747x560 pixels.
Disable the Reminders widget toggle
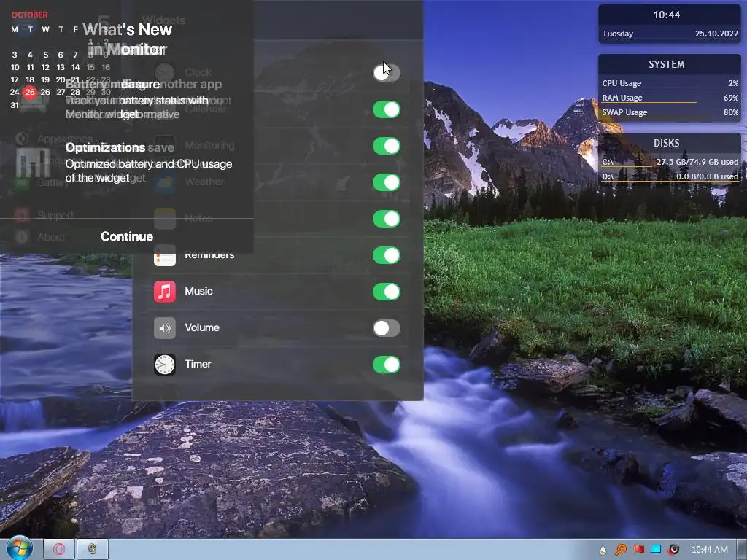coord(387,255)
